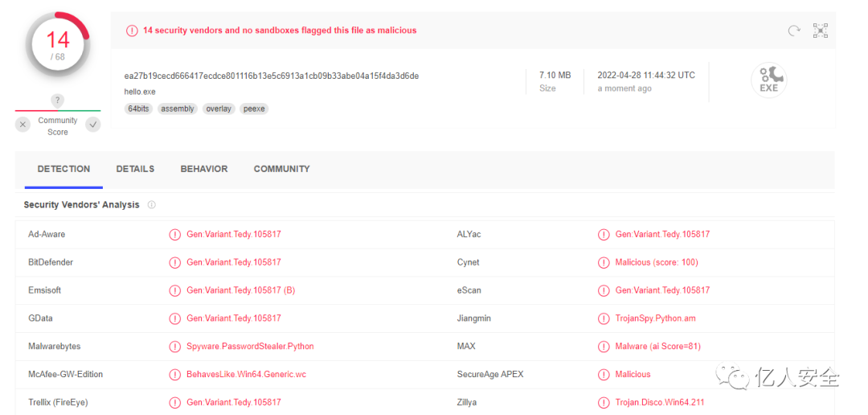Click the Cynet detection alert icon
Image resolution: width=868 pixels, height=415 pixels.
[x=604, y=263]
